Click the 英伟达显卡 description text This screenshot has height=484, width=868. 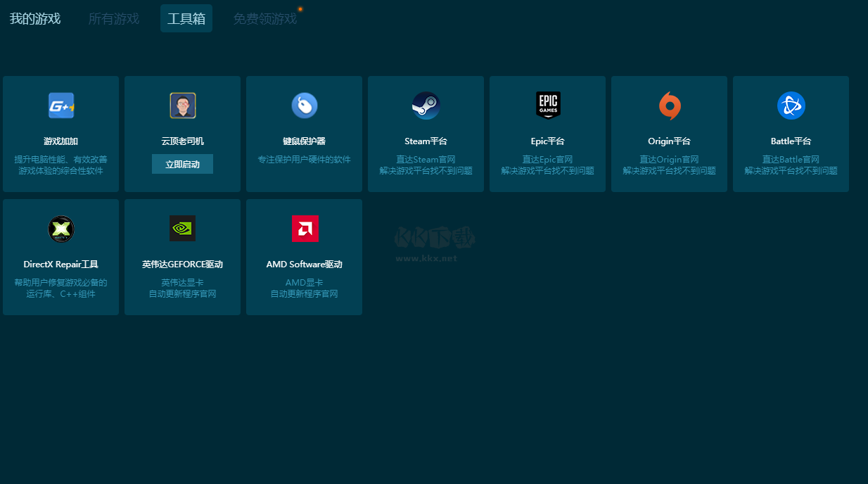(183, 283)
